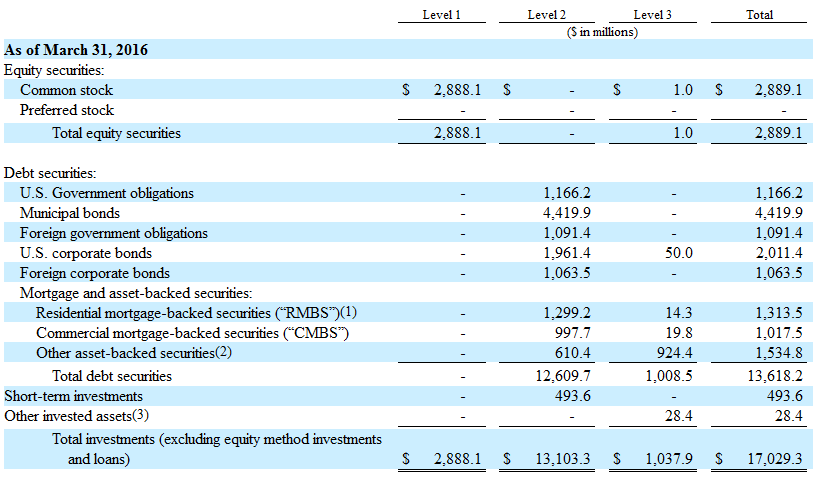Viewport: 813px width, 477px height.
Task: Click the 'Total' column header
Action: pos(759,15)
